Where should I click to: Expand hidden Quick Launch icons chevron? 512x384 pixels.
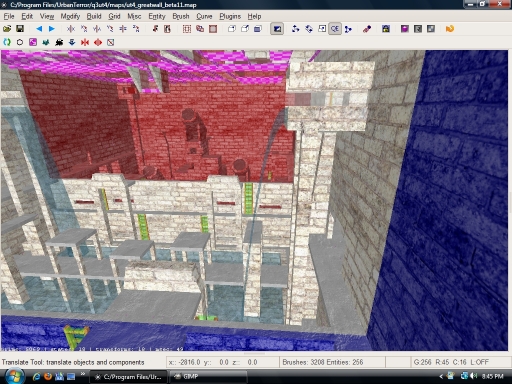tap(83, 374)
